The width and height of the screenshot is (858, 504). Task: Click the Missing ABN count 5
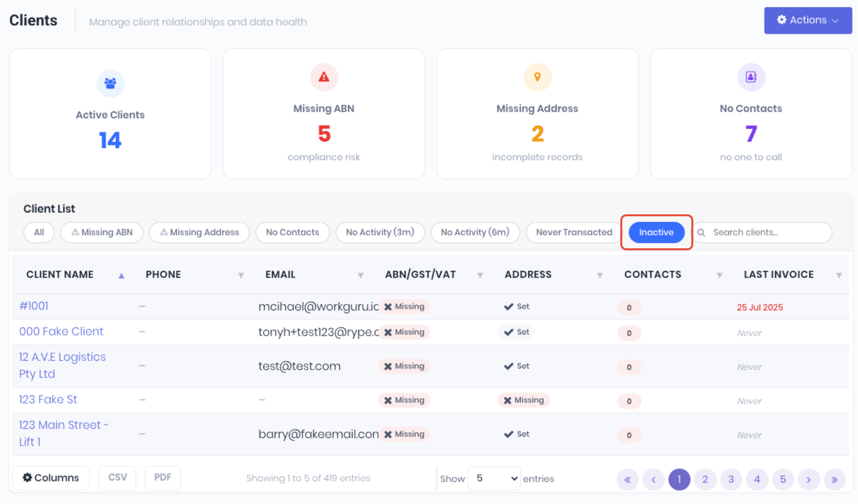click(324, 134)
